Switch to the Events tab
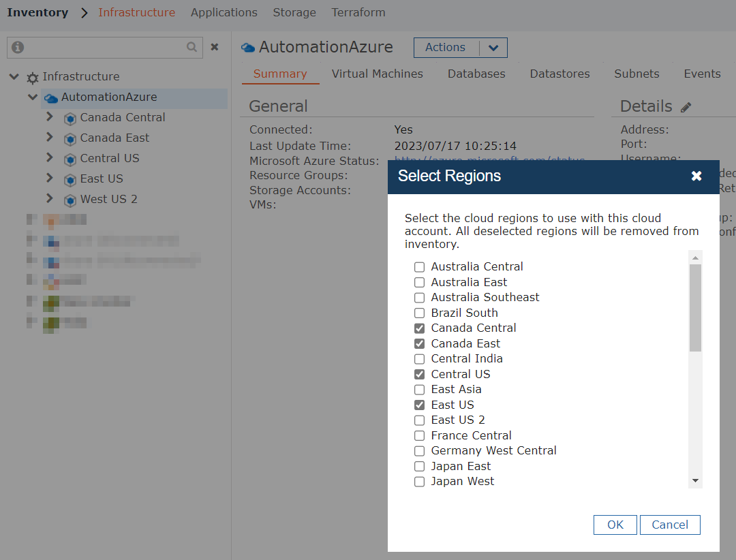Viewport: 736px width, 560px height. [702, 74]
